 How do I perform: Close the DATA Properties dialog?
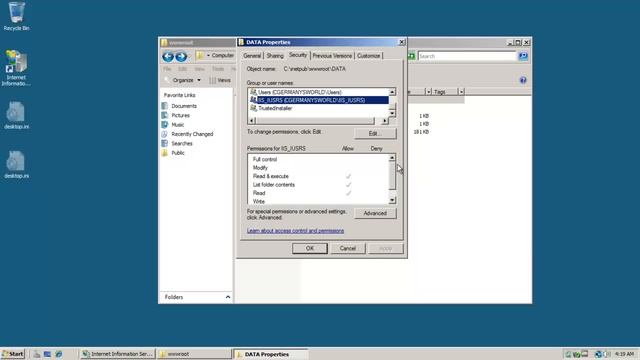pyautogui.click(x=401, y=42)
